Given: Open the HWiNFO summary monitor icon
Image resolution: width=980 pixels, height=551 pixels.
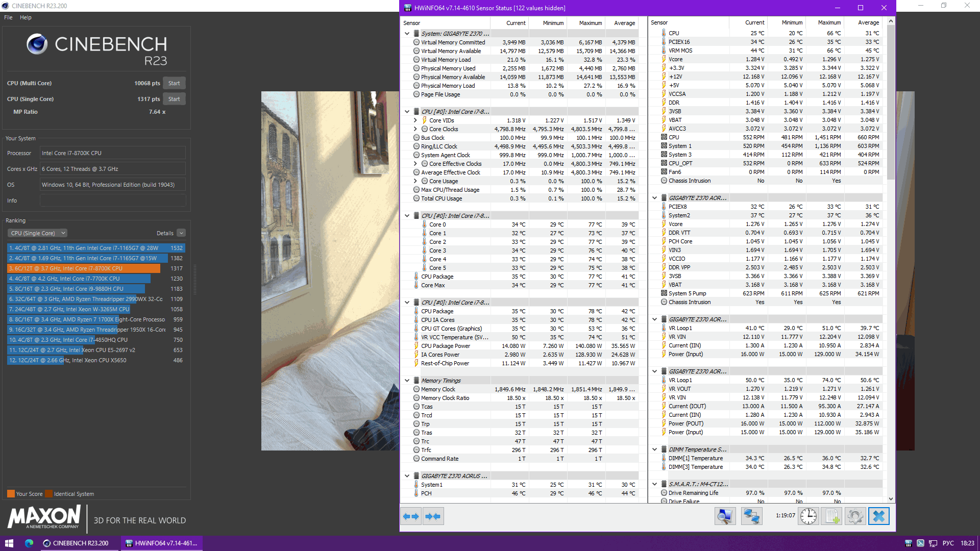Looking at the screenshot, I should click(x=724, y=516).
